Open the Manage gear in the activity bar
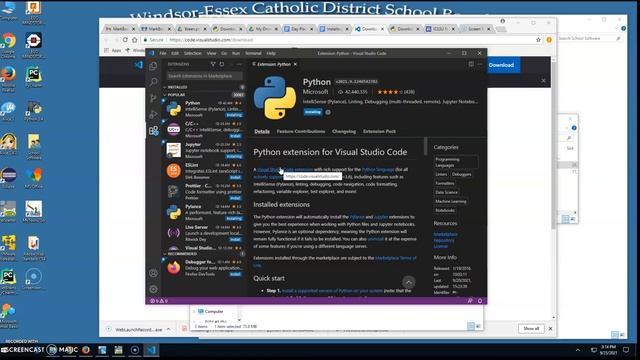The height and width of the screenshot is (360, 640). (153, 289)
